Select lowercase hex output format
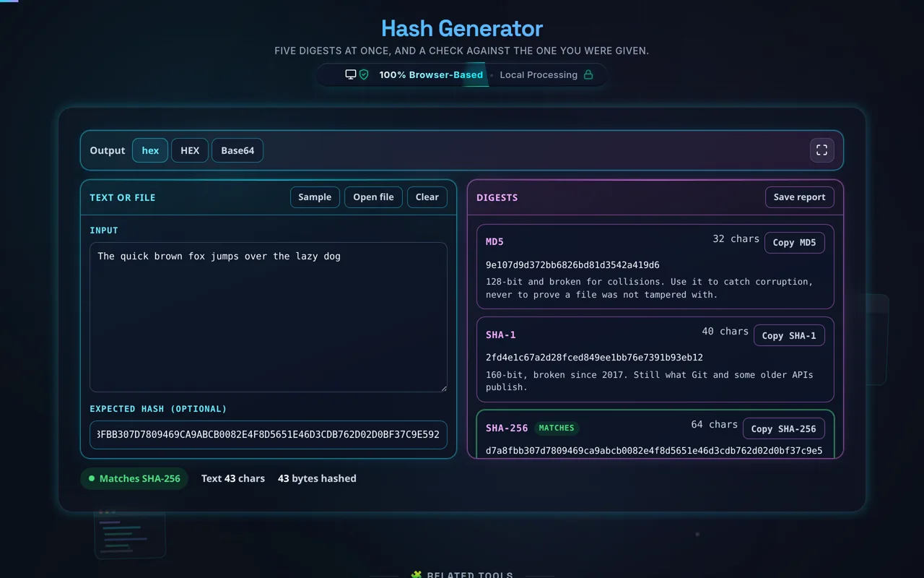The width and height of the screenshot is (924, 578). (x=150, y=150)
